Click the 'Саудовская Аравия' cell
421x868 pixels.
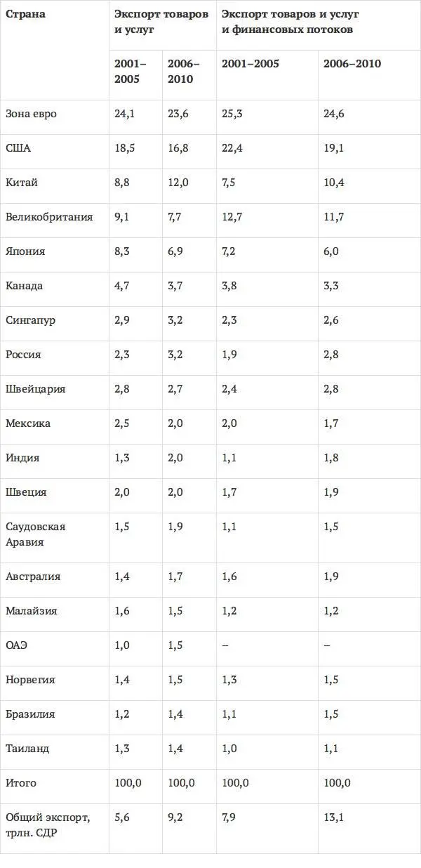(35, 534)
